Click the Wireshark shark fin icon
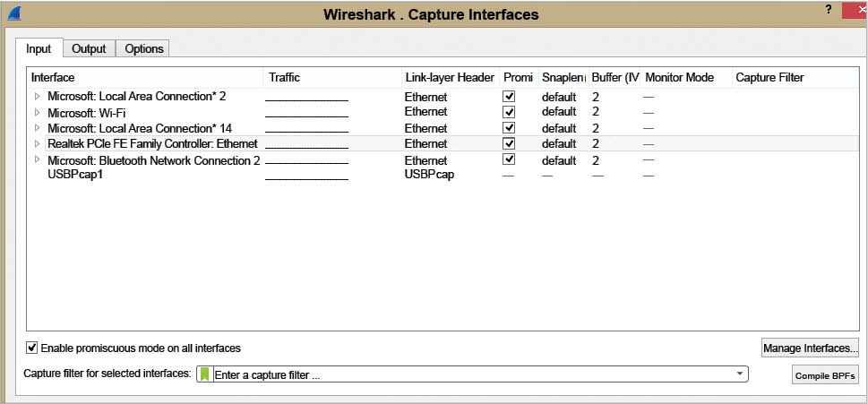Image resolution: width=868 pixels, height=404 pixels. pos(14,14)
